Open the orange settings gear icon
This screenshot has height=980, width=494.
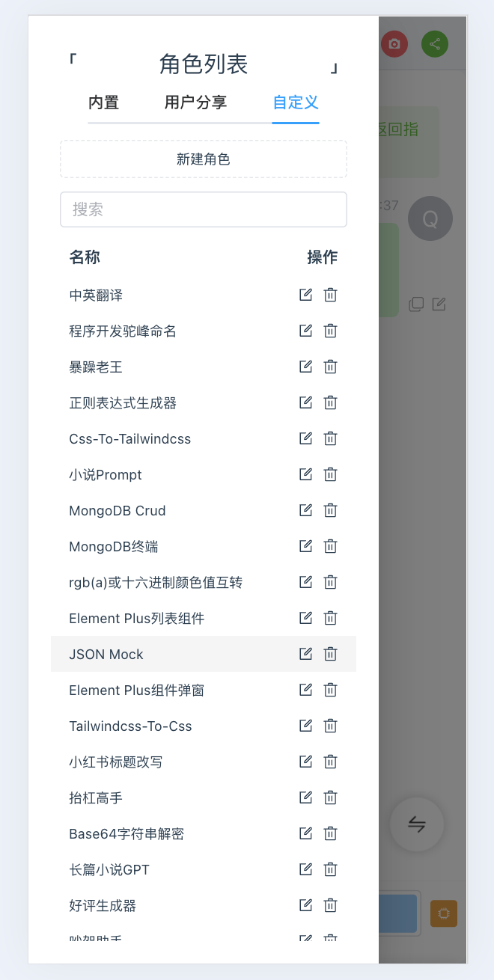(x=443, y=913)
